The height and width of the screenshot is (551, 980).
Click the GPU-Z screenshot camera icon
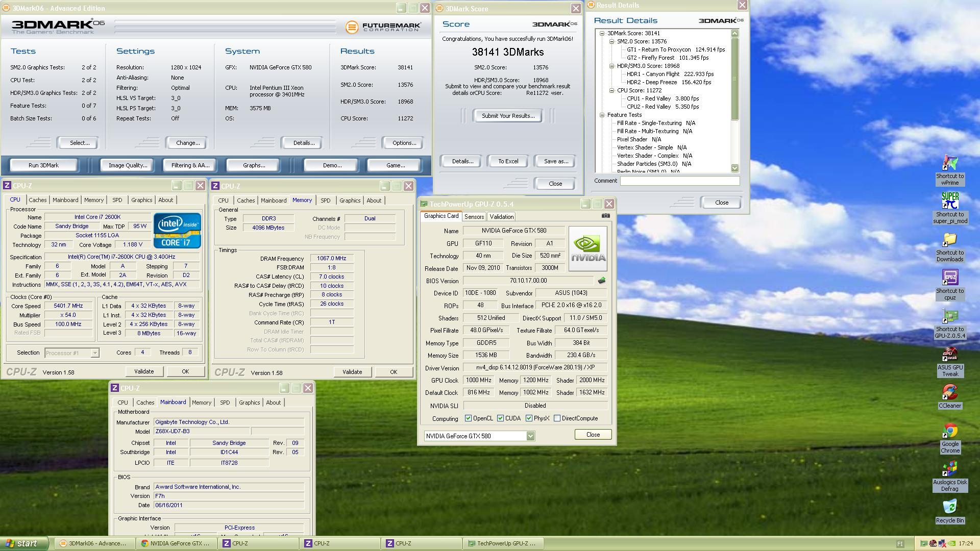pyautogui.click(x=605, y=216)
